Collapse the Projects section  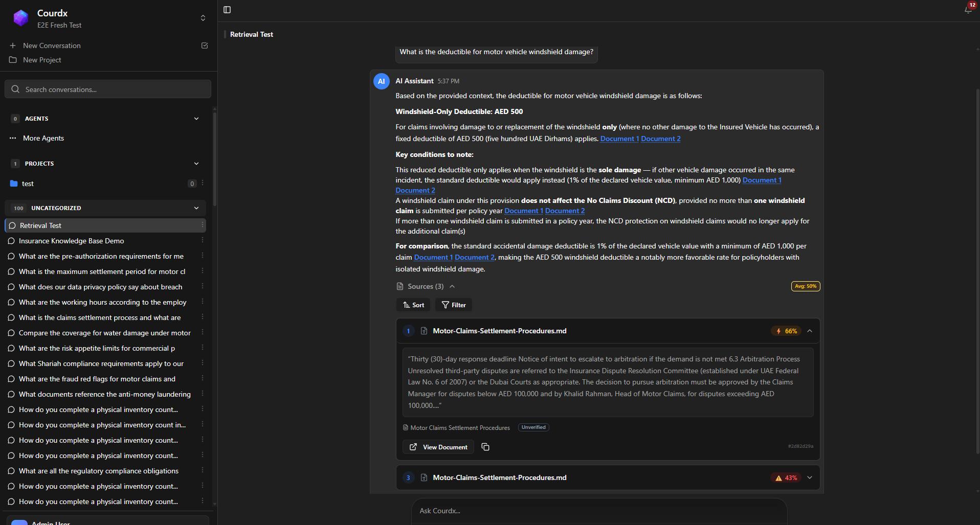click(x=196, y=164)
